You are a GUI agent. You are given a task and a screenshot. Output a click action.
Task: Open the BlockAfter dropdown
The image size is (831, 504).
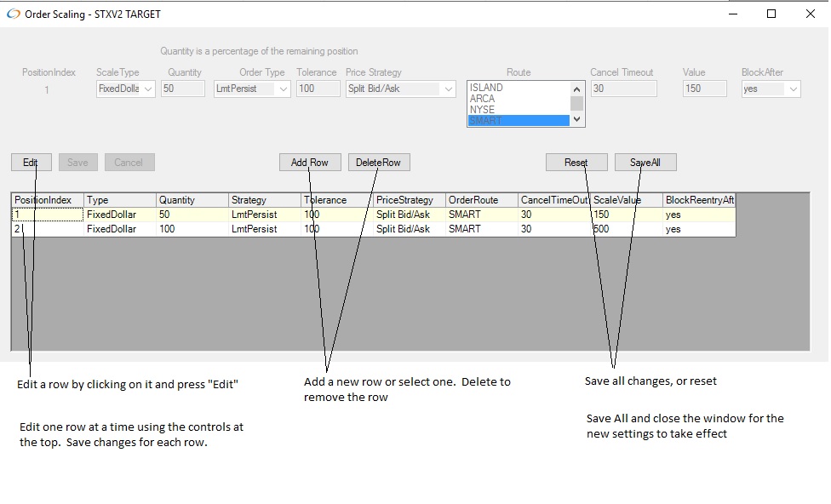793,89
